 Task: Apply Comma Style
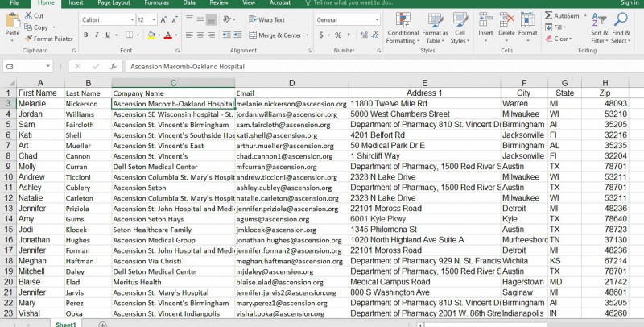349,35
